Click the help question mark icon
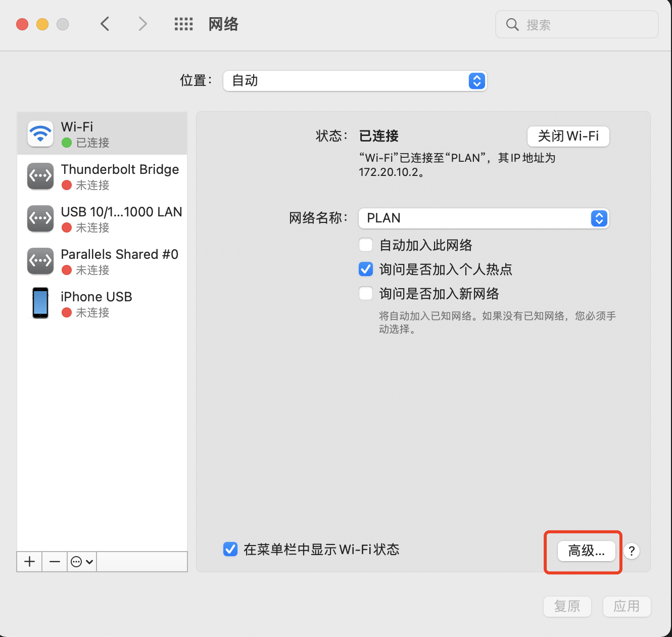This screenshot has width=672, height=637. (631, 552)
